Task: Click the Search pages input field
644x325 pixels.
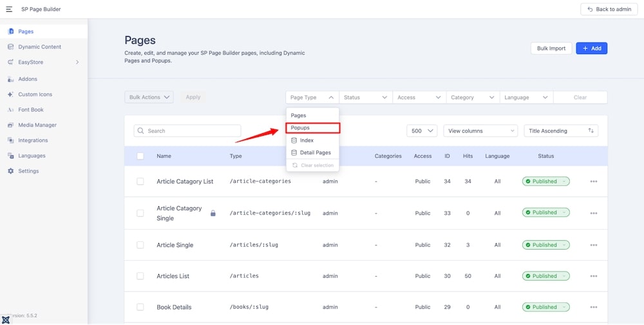Action: (187, 131)
